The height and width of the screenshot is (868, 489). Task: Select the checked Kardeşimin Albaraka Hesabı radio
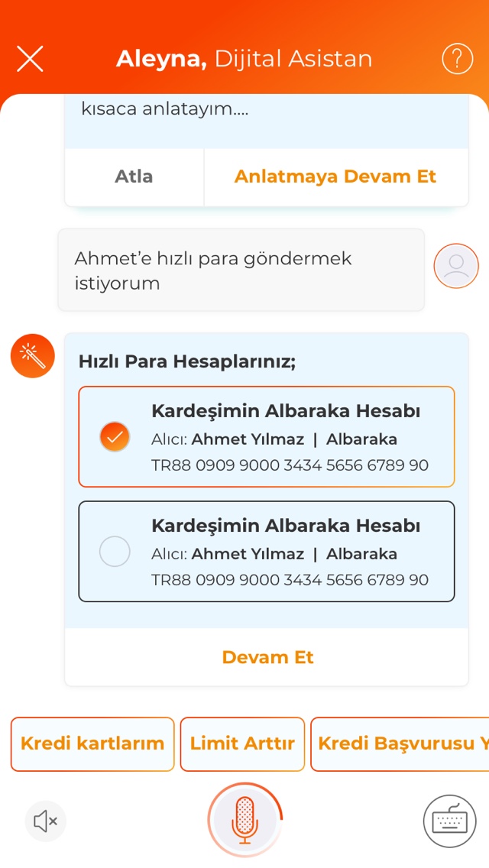[115, 437]
